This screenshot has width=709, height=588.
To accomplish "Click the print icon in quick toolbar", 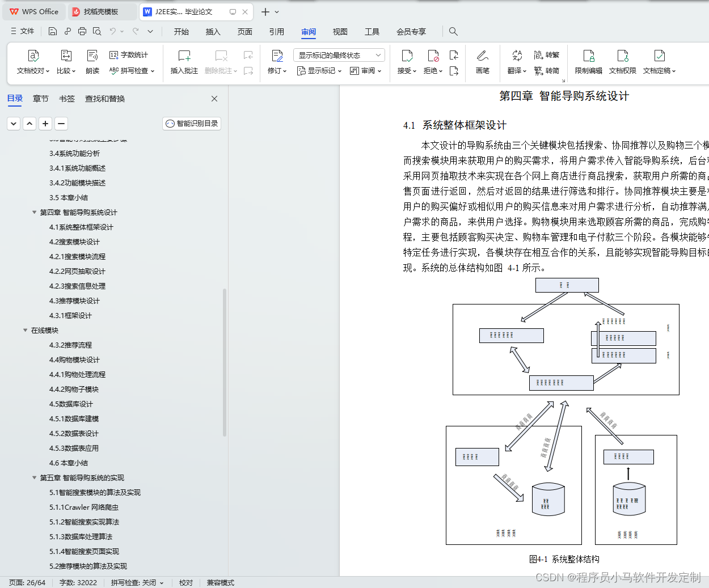I will 82,31.
